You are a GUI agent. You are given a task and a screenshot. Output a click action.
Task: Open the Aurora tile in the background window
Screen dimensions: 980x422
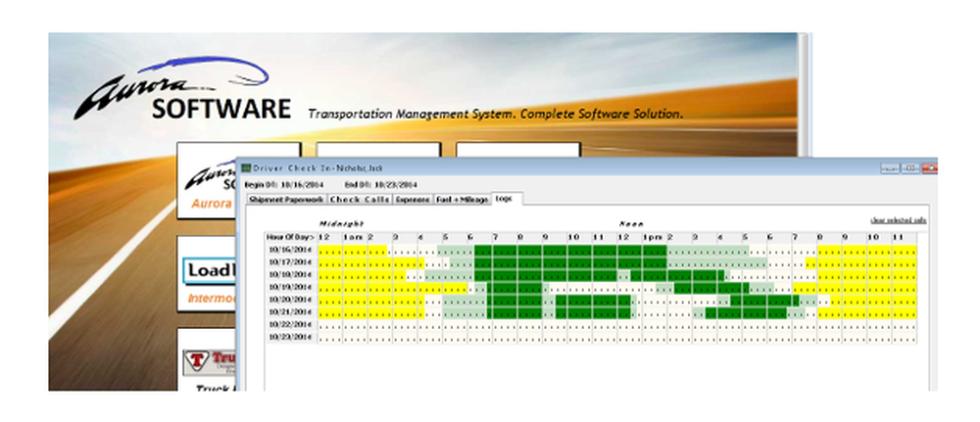[208, 180]
